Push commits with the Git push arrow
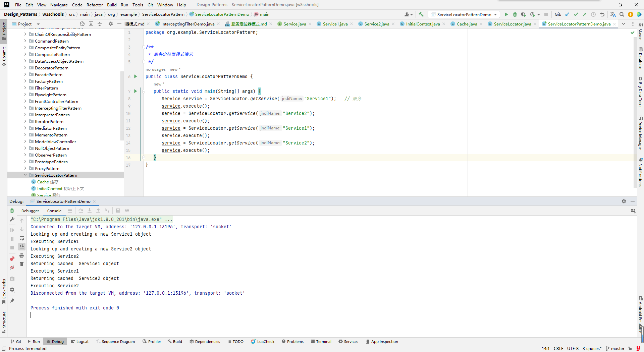Image resolution: width=644 pixels, height=352 pixels. 585,14
